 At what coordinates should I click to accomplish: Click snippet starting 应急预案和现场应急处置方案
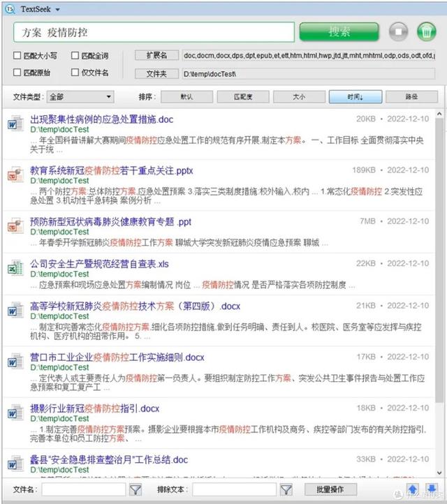(x=193, y=285)
